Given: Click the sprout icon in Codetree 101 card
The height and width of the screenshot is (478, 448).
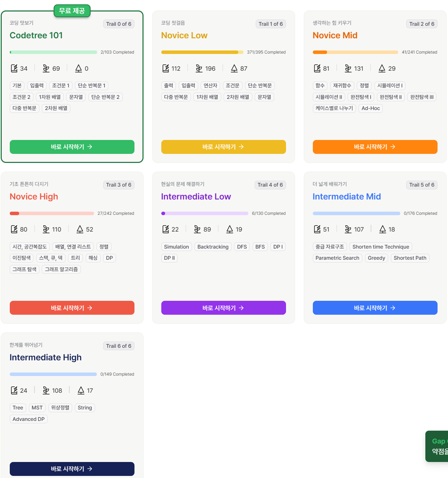Looking at the screenshot, I should [x=46, y=68].
